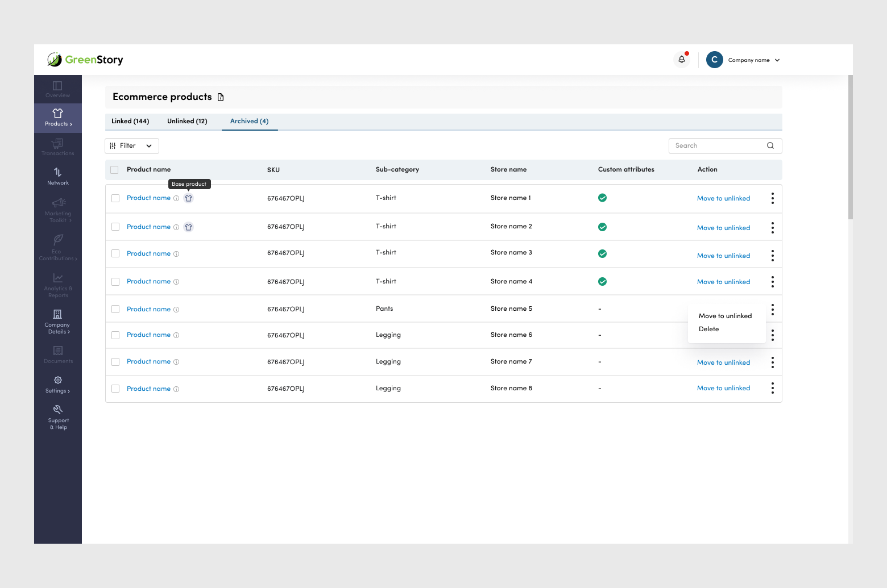Click the info icon next to Store name 5 product
Image resolution: width=887 pixels, height=588 pixels.
176,310
